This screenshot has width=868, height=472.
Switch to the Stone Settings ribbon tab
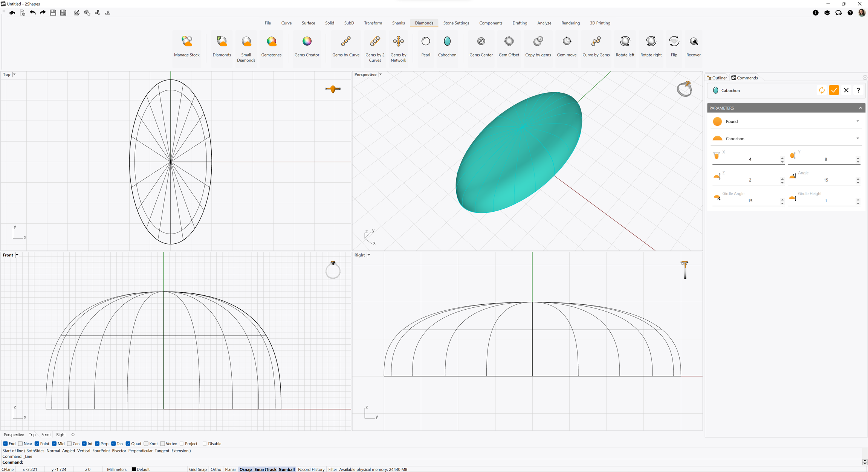coord(456,23)
